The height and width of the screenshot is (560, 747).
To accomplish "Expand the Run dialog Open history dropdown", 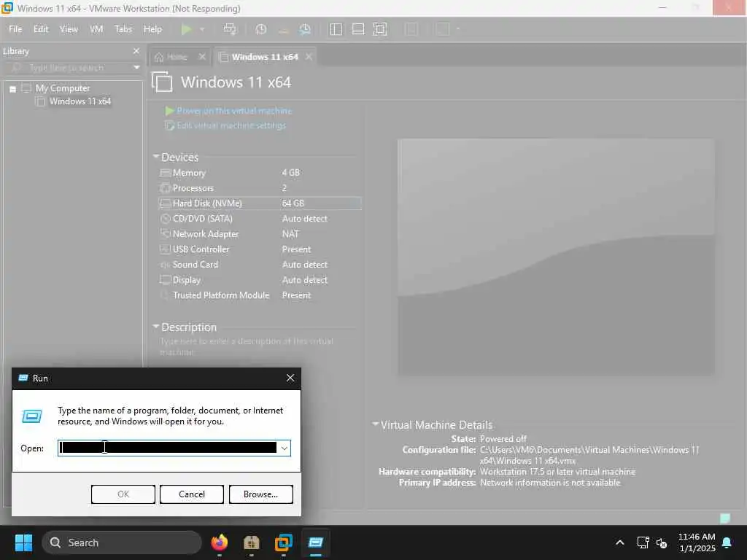I will [284, 448].
